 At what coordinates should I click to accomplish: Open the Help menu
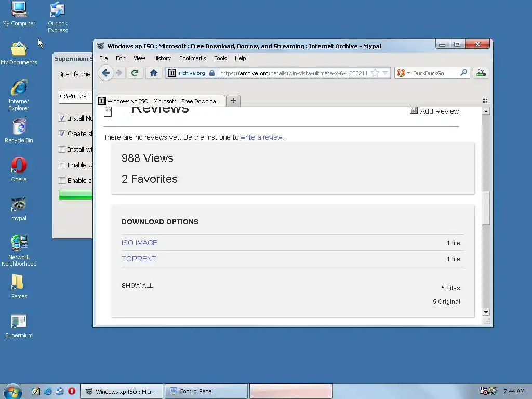point(240,58)
